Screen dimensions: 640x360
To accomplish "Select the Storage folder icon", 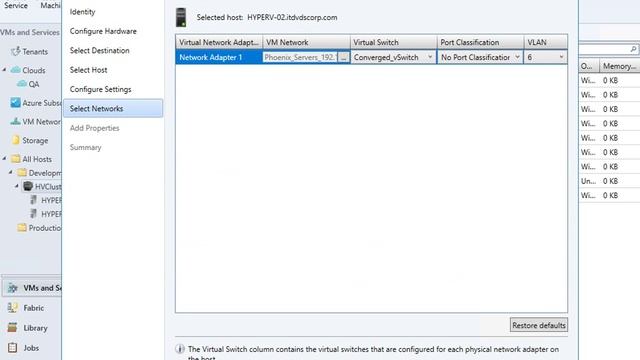I will (16, 140).
